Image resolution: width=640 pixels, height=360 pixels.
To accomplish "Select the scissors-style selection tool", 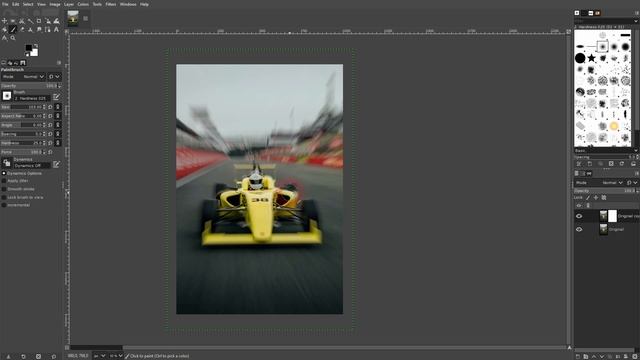I will [22, 21].
